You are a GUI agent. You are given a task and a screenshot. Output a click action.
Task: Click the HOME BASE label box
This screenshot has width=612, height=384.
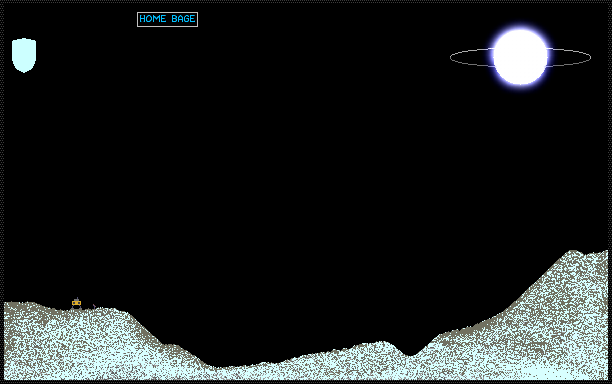[x=167, y=20]
